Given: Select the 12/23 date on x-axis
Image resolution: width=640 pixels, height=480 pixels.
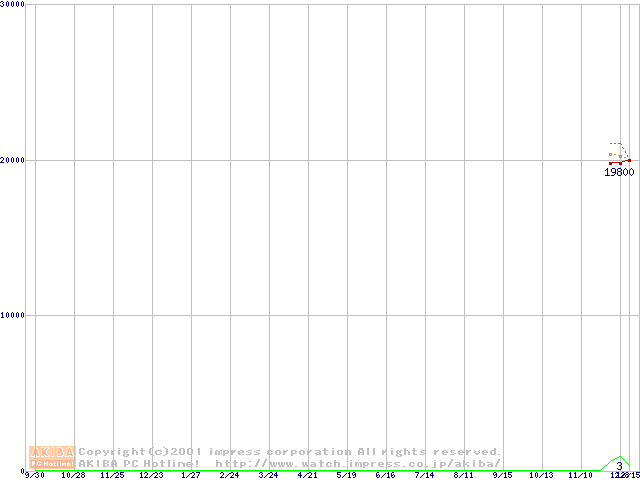Looking at the screenshot, I should pos(152,475).
